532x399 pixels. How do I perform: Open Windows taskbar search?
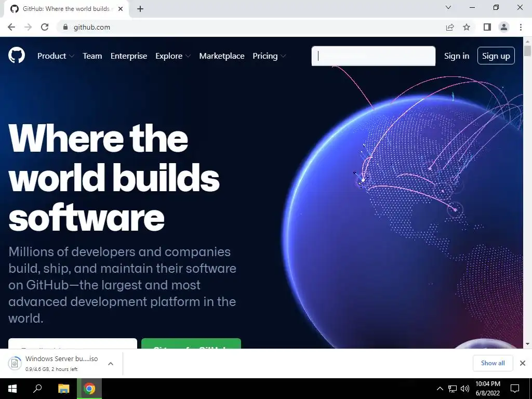click(x=37, y=389)
